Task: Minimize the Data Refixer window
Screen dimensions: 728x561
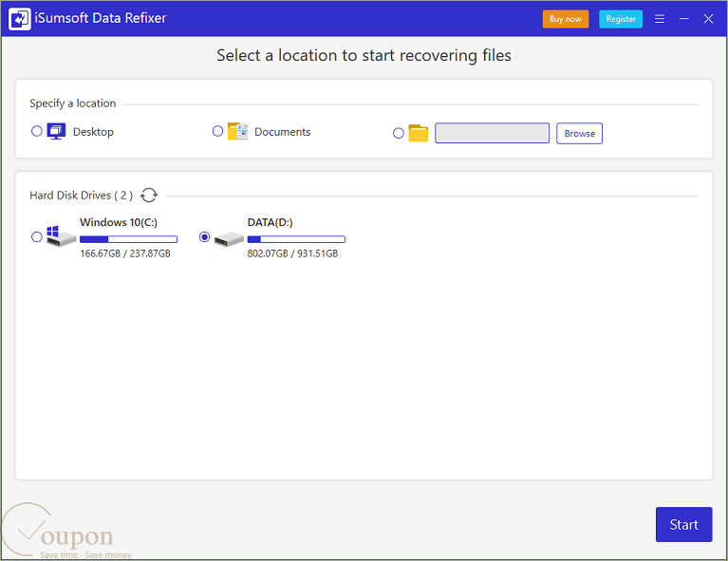Action: 684,19
